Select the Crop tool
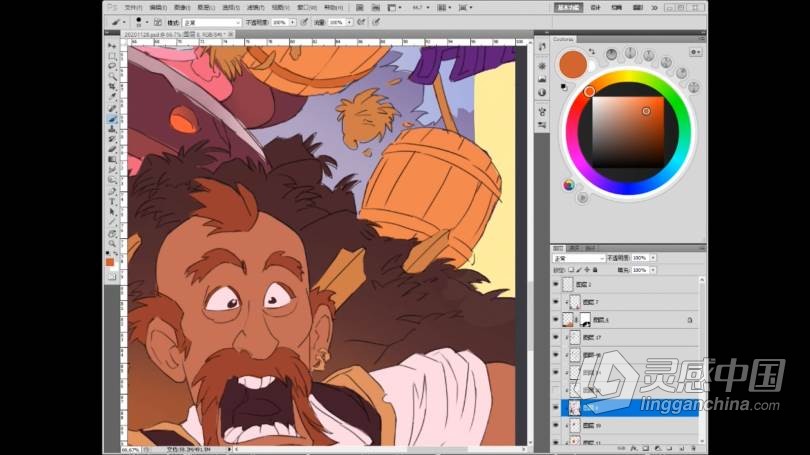This screenshot has height=455, width=810. [x=112, y=87]
